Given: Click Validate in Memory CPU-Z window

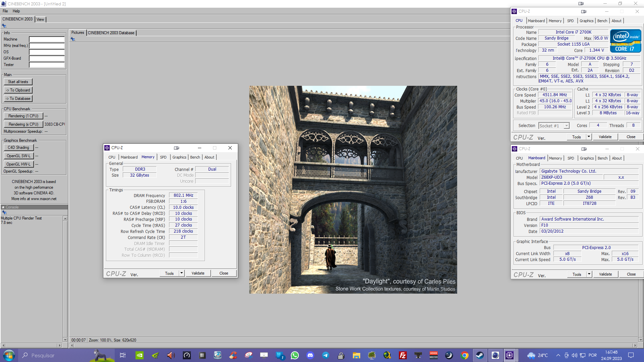Looking at the screenshot, I should point(198,273).
